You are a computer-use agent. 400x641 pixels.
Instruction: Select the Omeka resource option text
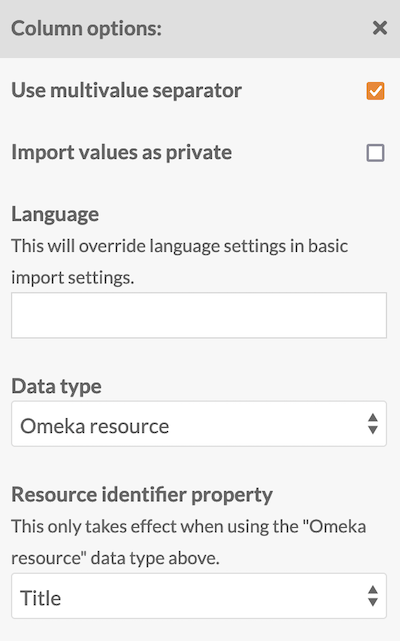click(94, 426)
